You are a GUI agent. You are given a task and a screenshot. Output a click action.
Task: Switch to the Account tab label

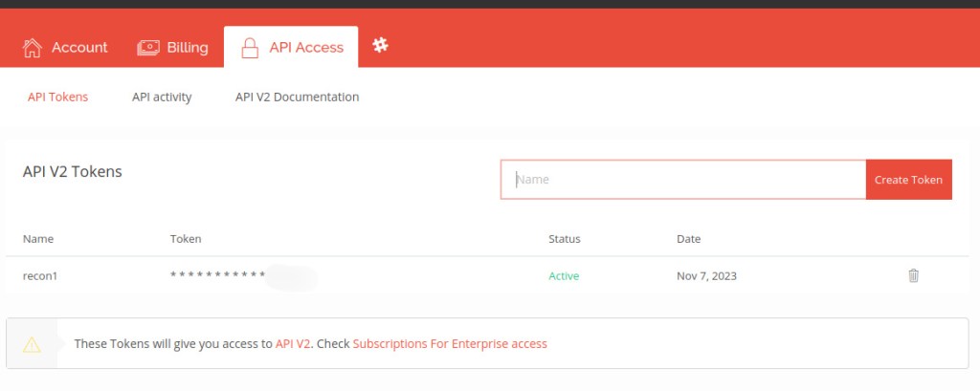point(79,47)
